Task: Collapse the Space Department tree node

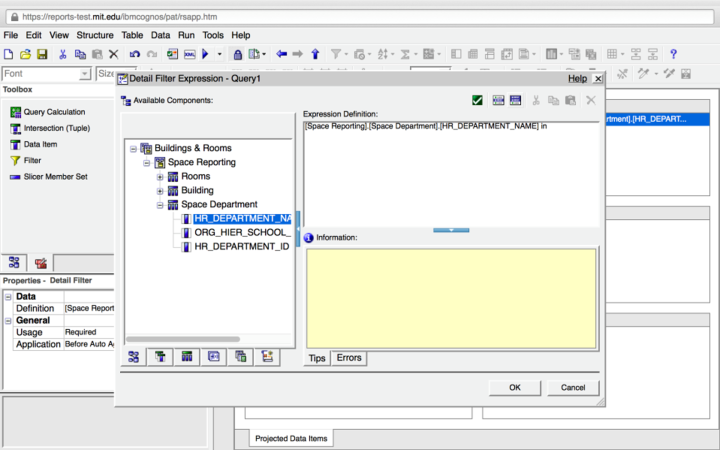Action: 160,204
